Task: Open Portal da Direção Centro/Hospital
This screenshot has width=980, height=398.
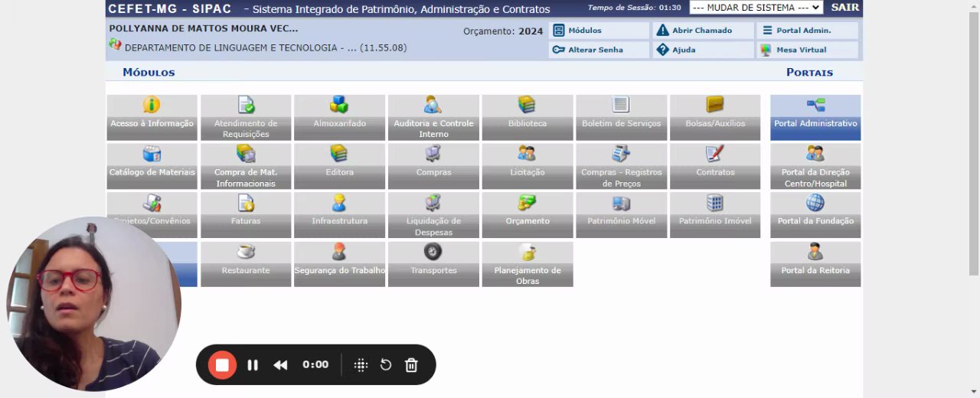Action: (815, 166)
